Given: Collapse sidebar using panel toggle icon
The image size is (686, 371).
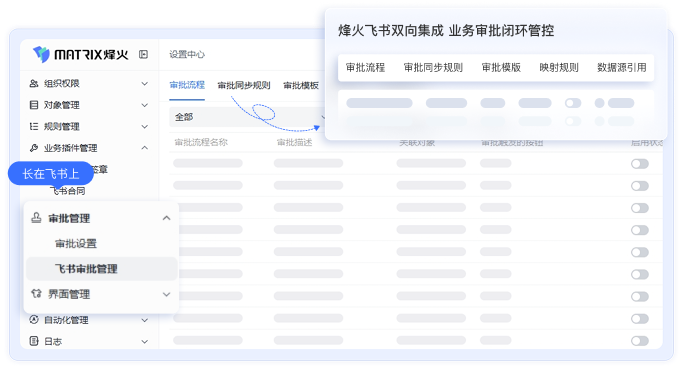Looking at the screenshot, I should pyautogui.click(x=143, y=54).
